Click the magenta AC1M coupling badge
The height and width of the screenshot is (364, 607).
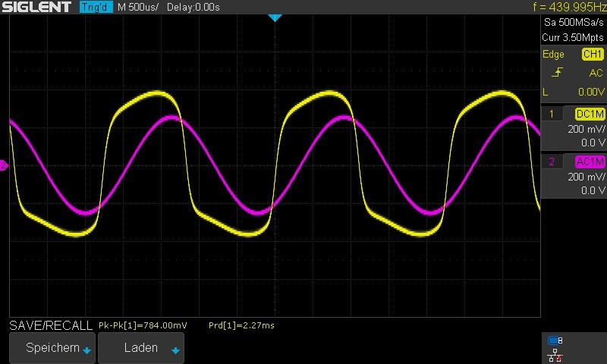[590, 162]
